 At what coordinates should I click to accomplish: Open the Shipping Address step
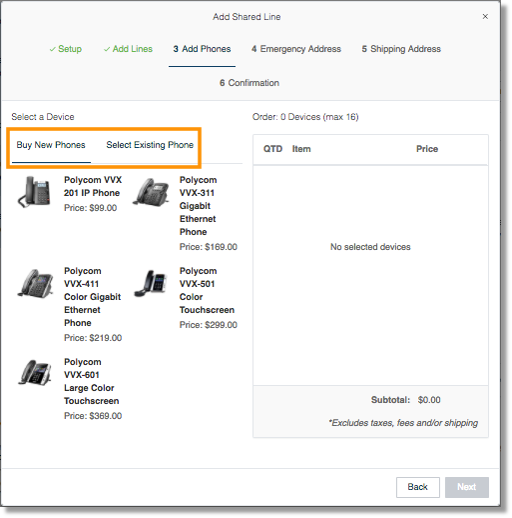pyautogui.click(x=401, y=49)
